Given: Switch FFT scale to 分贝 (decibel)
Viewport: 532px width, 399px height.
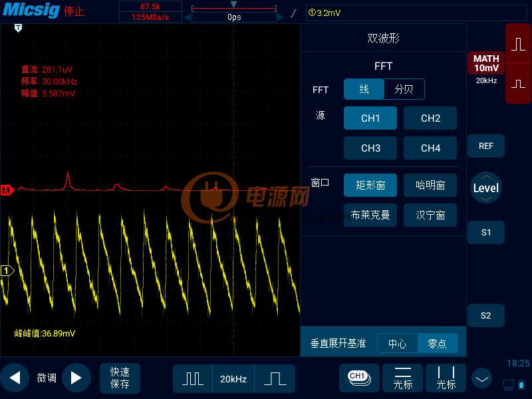Looking at the screenshot, I should click(x=404, y=89).
